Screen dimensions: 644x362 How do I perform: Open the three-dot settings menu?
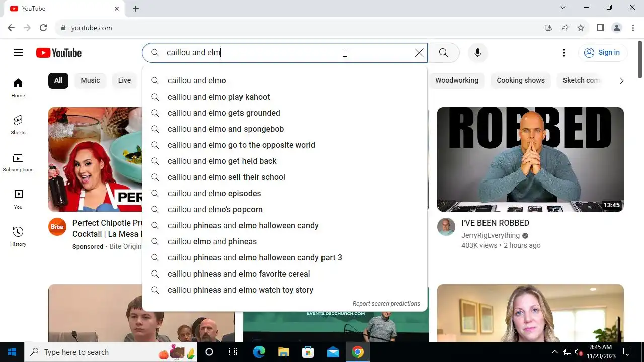[564, 53]
